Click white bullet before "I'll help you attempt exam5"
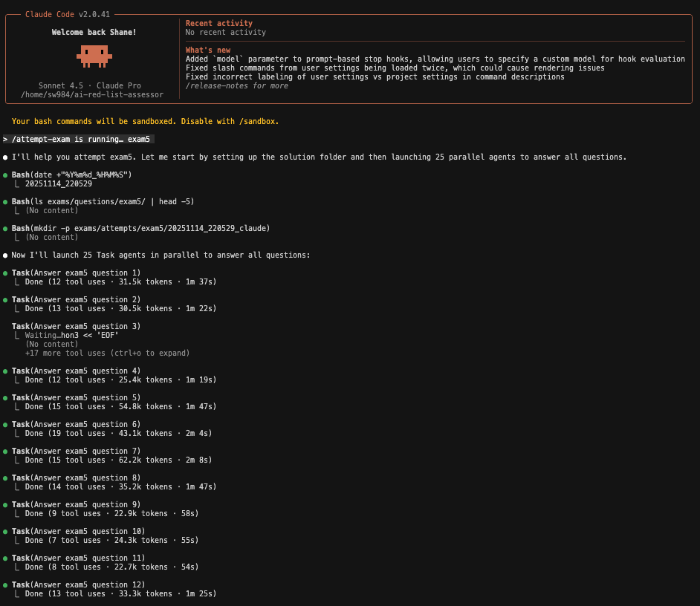 pyautogui.click(x=5, y=157)
